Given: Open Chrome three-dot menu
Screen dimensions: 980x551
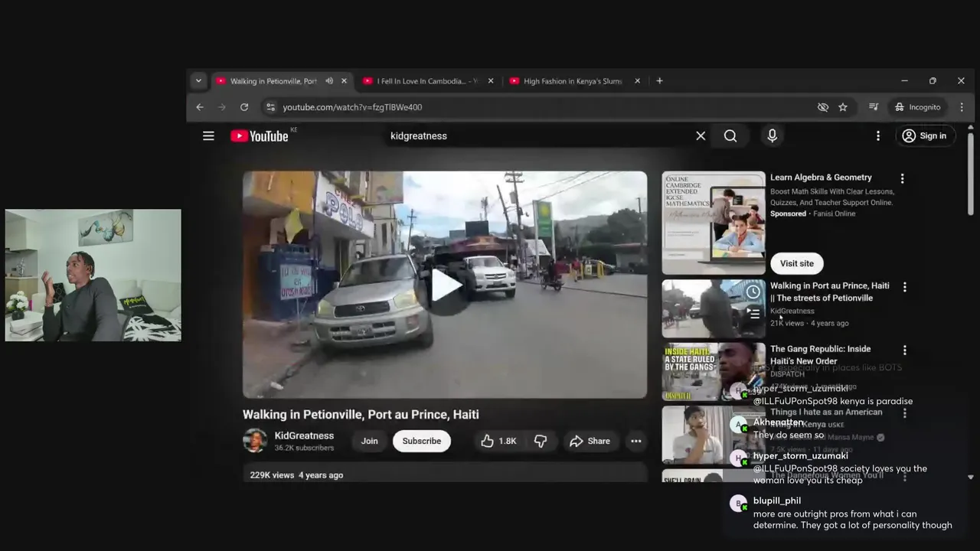Looking at the screenshot, I should [x=962, y=107].
